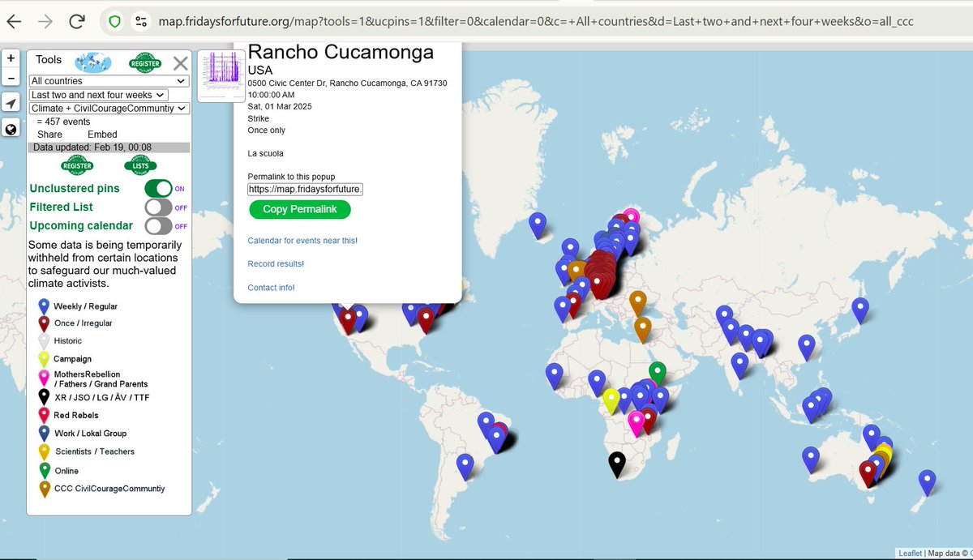Image resolution: width=973 pixels, height=560 pixels.
Task: Click the green REGISTER badge in Tools header
Action: click(145, 63)
